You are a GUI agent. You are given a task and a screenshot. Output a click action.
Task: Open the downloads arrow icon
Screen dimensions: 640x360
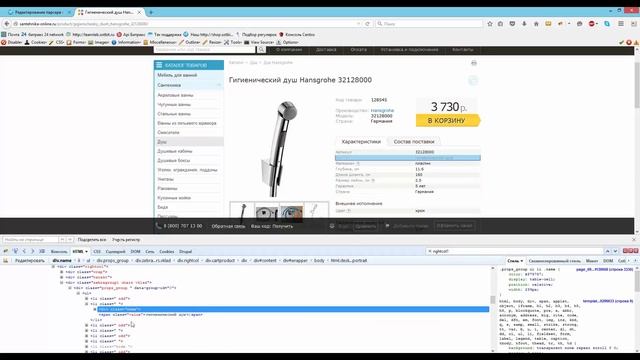point(524,24)
